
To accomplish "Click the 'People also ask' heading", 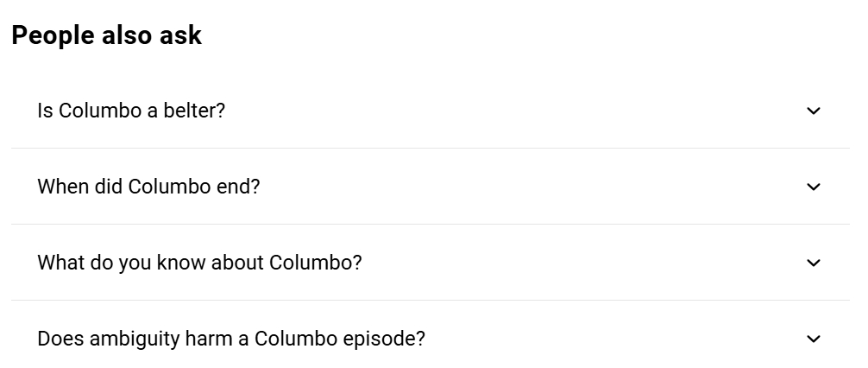I will click(x=106, y=35).
